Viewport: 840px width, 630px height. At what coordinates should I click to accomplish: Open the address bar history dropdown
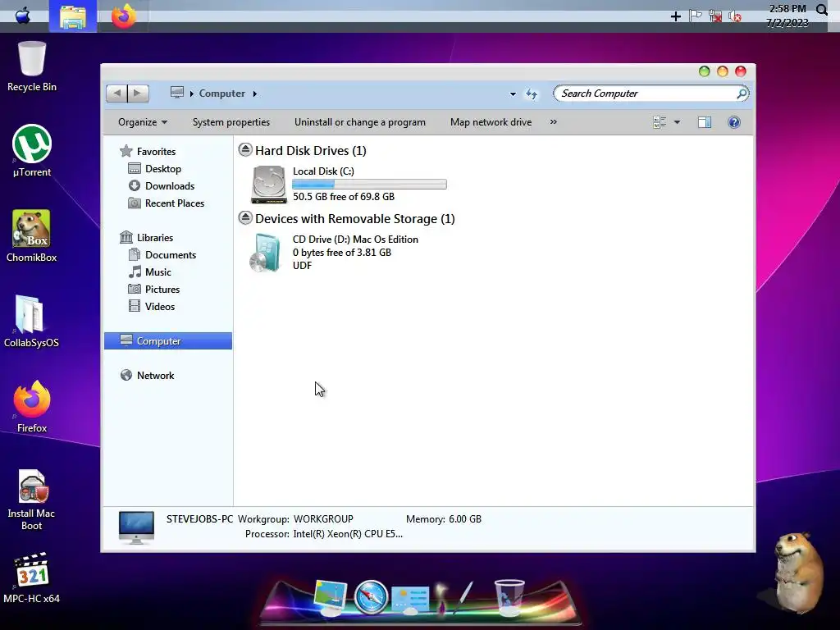tap(513, 94)
